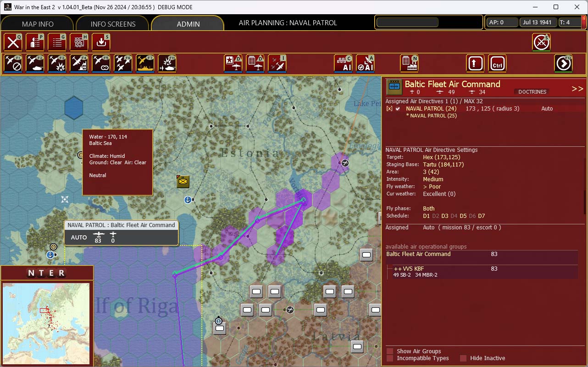
Task: Click the Jul 13 1941 date display
Action: [538, 22]
